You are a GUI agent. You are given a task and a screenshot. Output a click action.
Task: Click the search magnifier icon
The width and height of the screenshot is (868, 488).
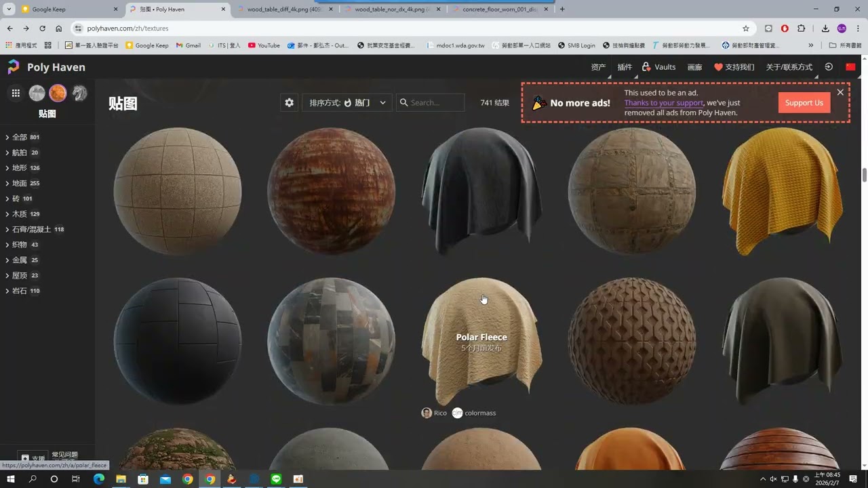click(404, 102)
